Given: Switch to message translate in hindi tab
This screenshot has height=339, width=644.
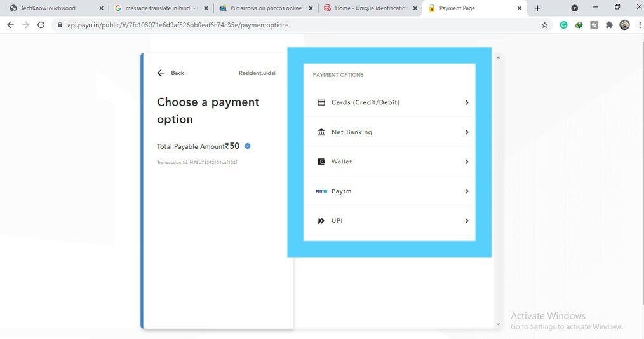Looking at the screenshot, I should click(161, 8).
